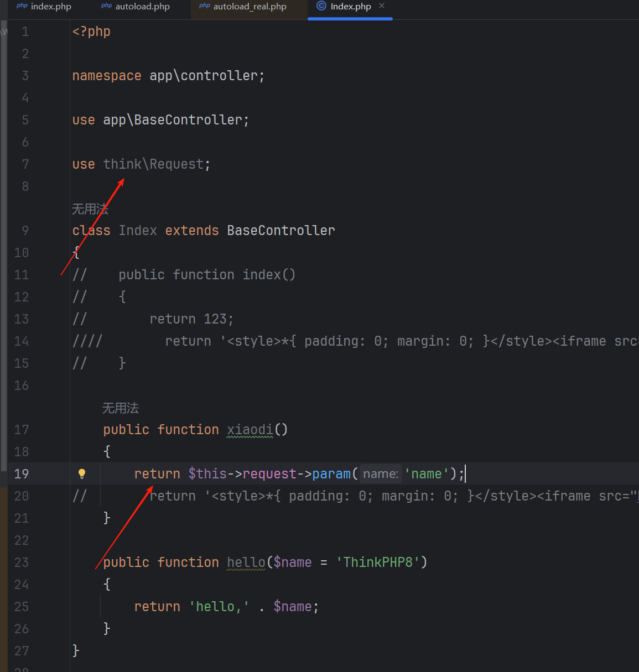The width and height of the screenshot is (639, 672).
Task: Click the '<?php' opening tag
Action: pyautogui.click(x=91, y=32)
